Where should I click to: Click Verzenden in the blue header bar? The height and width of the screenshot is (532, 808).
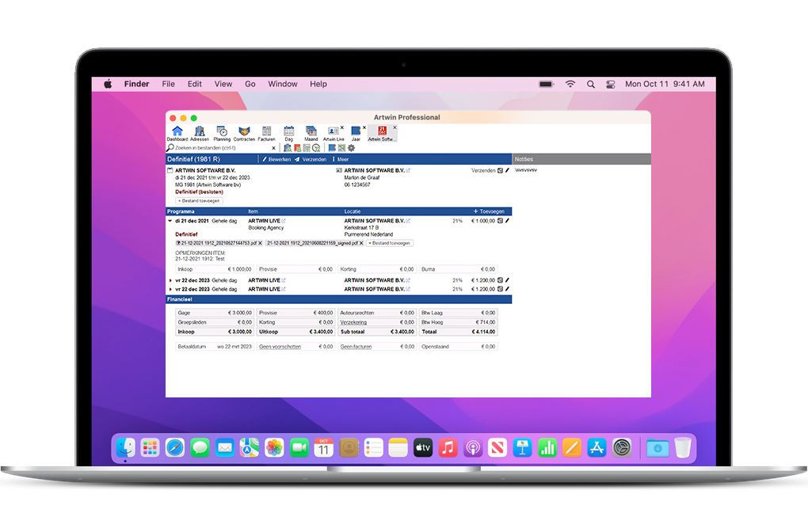click(x=310, y=159)
